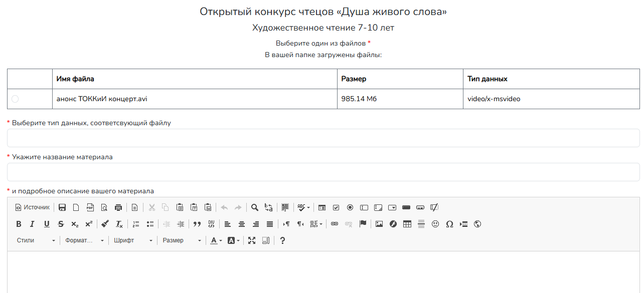Switch to Источник source view
Image resolution: width=644 pixels, height=293 pixels.
33,207
